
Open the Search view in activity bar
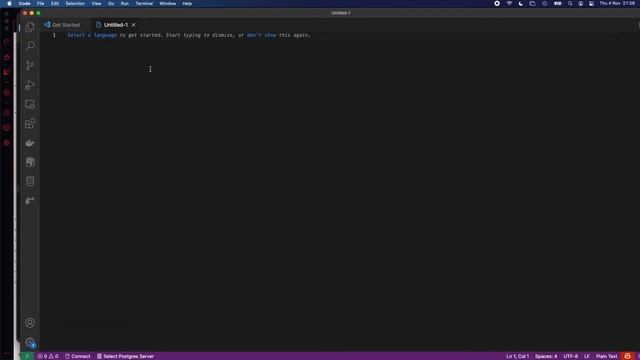tap(30, 46)
